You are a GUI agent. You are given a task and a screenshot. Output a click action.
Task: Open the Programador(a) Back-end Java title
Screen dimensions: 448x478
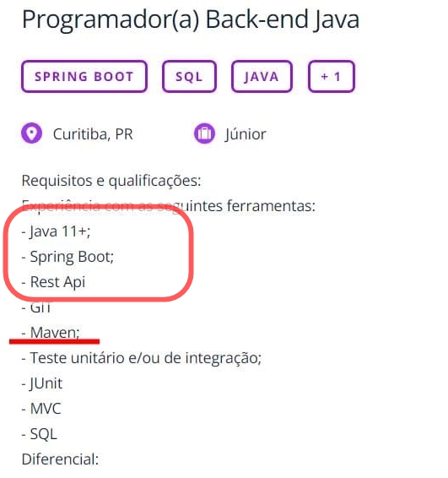(x=191, y=20)
